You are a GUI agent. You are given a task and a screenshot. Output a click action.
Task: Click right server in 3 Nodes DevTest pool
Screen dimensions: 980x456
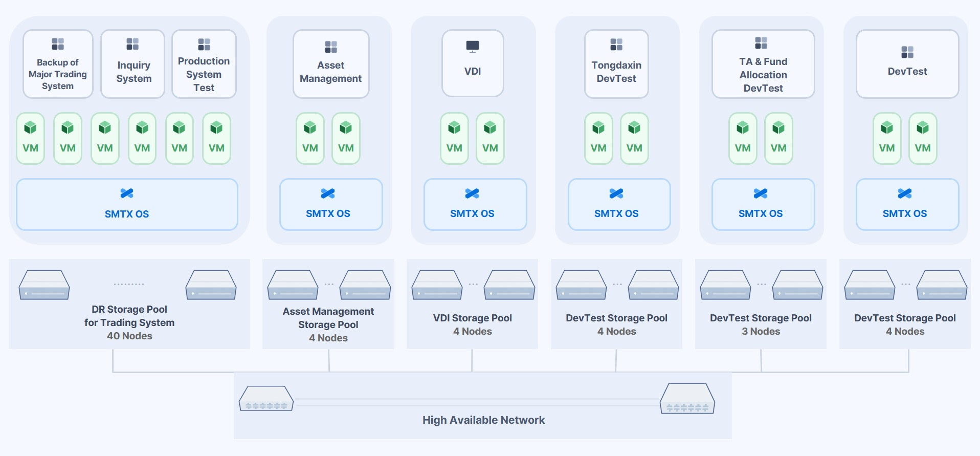[x=797, y=285]
